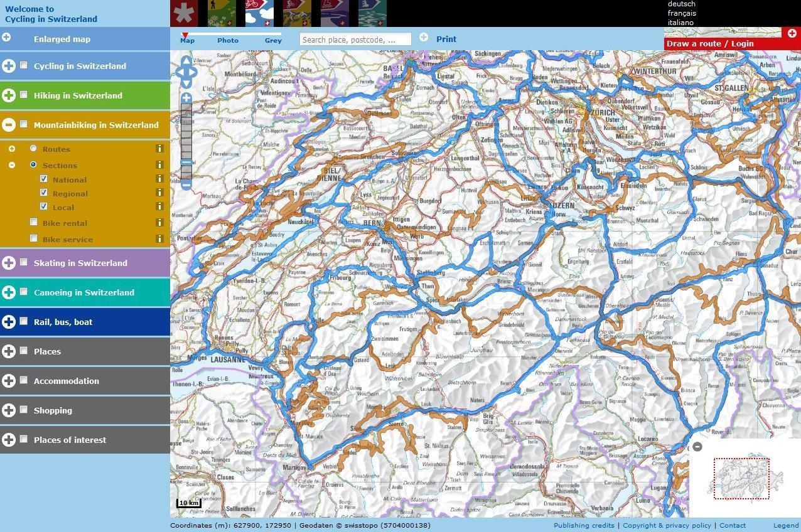Open the skating icon in top banner
The height and width of the screenshot is (532, 801).
(x=335, y=13)
